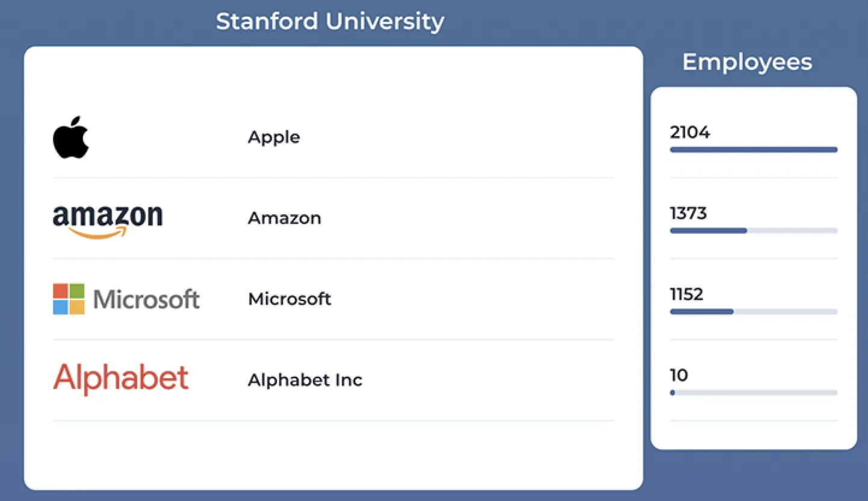This screenshot has width=868, height=501.
Task: Click the Microsoft logo
Action: pyautogui.click(x=126, y=299)
